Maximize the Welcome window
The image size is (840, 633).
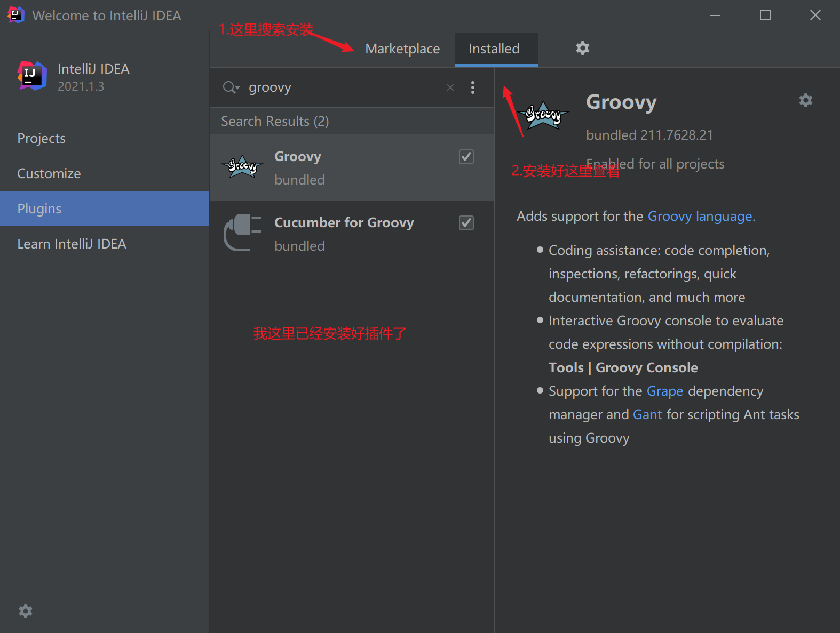pyautogui.click(x=765, y=15)
